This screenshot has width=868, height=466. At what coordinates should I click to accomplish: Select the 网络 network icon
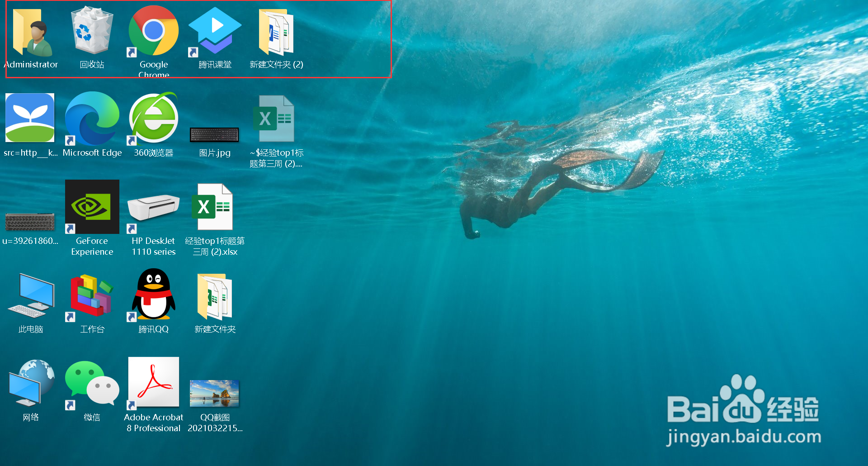31,383
